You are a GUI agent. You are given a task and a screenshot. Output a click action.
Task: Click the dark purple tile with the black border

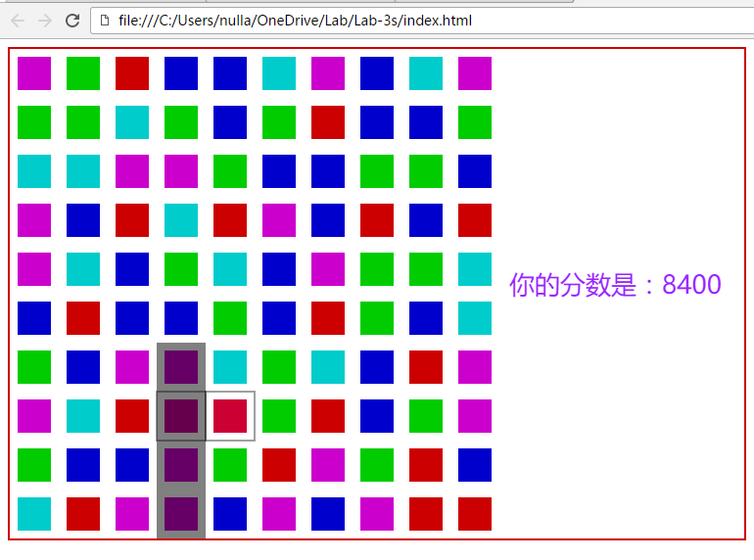click(181, 416)
